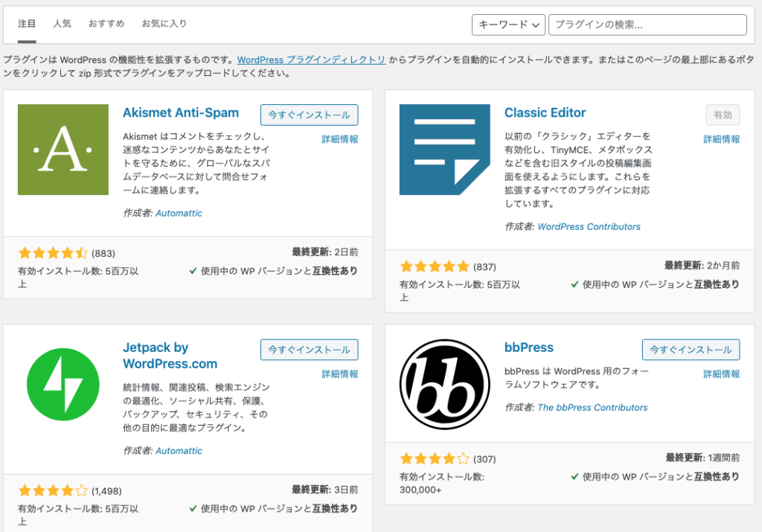Click the Akismet star rating
762x532 pixels.
53,253
